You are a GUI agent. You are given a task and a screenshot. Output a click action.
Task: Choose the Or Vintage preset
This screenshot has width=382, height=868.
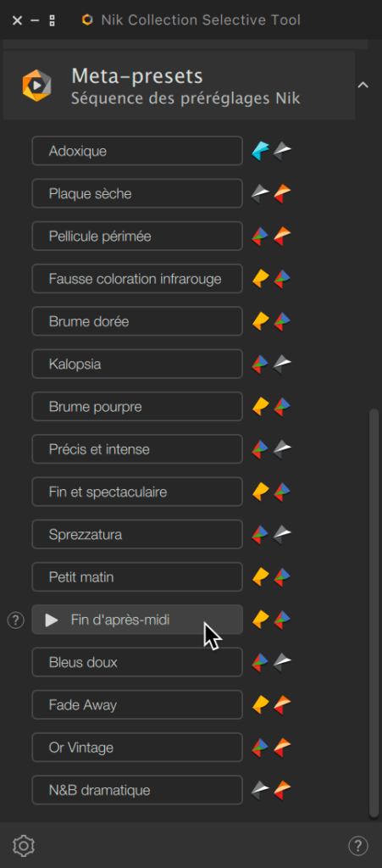tap(137, 748)
